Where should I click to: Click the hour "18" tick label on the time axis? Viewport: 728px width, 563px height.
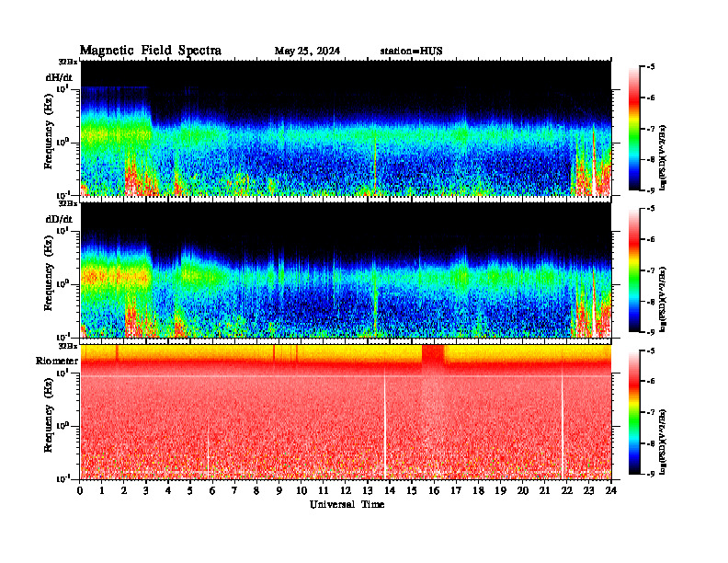point(478,490)
